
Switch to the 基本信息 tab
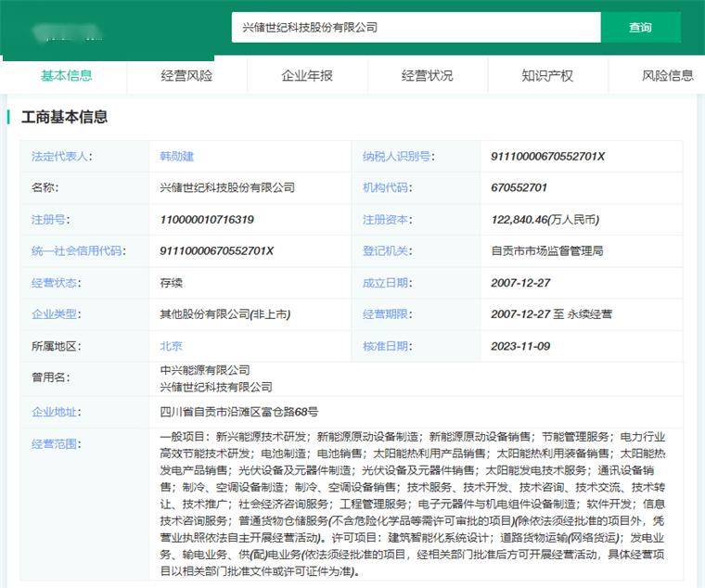pyautogui.click(x=66, y=75)
